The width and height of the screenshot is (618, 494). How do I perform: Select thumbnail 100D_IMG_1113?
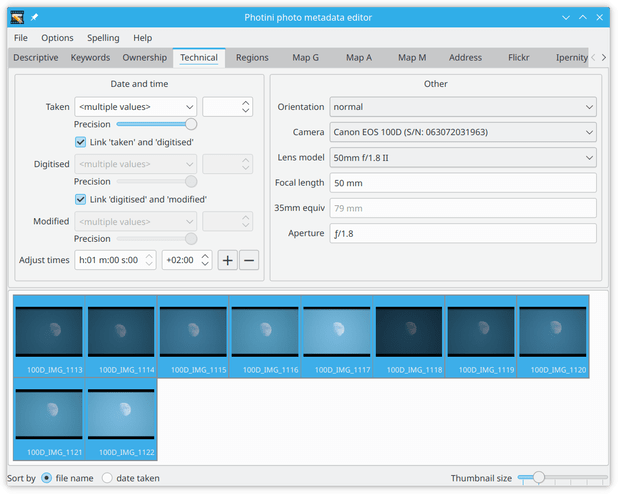pyautogui.click(x=49, y=336)
